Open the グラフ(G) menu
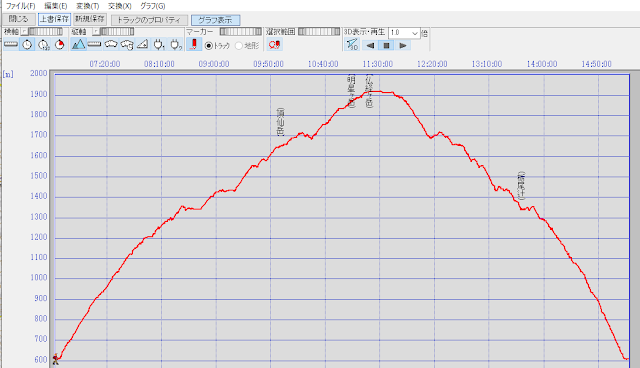 pos(153,6)
